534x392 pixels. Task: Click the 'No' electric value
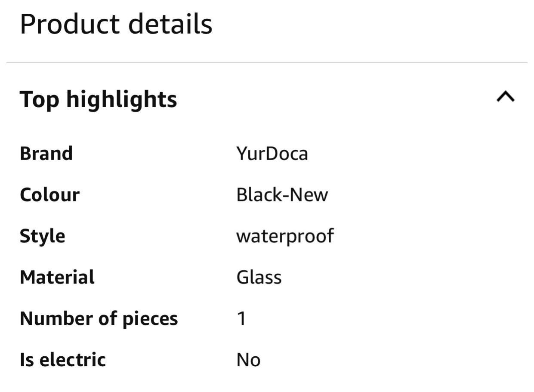point(248,360)
